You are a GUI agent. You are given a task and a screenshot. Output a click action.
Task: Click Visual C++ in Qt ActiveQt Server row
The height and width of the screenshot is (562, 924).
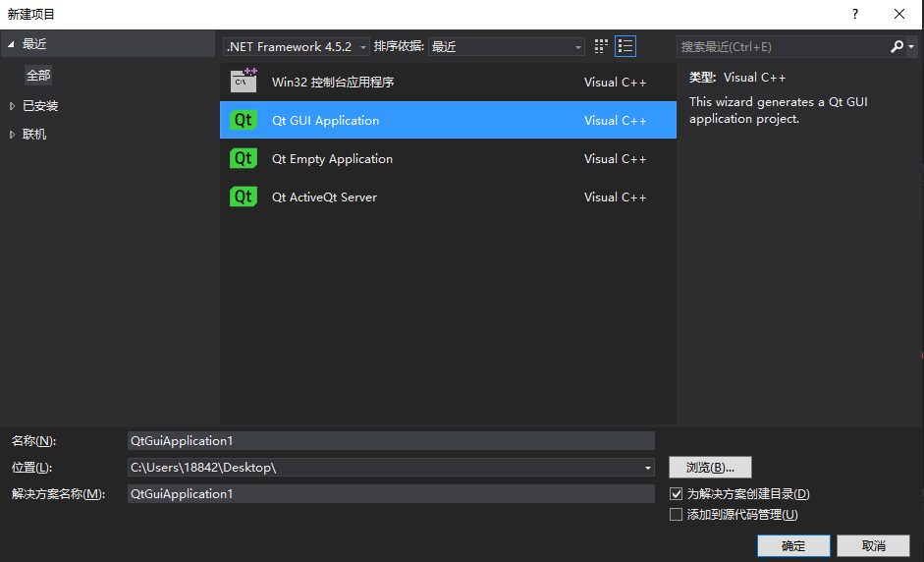(x=616, y=197)
